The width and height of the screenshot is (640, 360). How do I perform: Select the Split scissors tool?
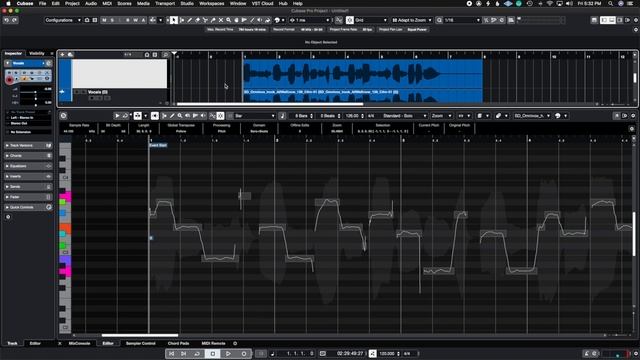click(x=205, y=20)
